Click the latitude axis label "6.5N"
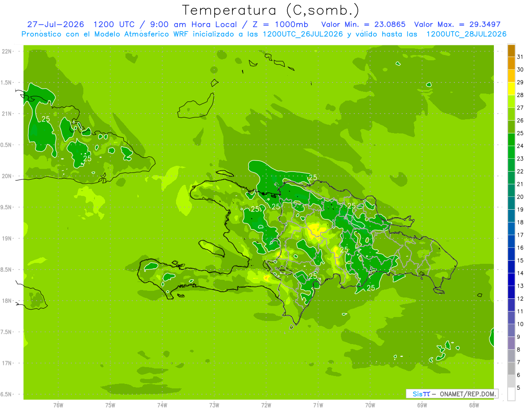532x411 pixels. click(x=7, y=394)
